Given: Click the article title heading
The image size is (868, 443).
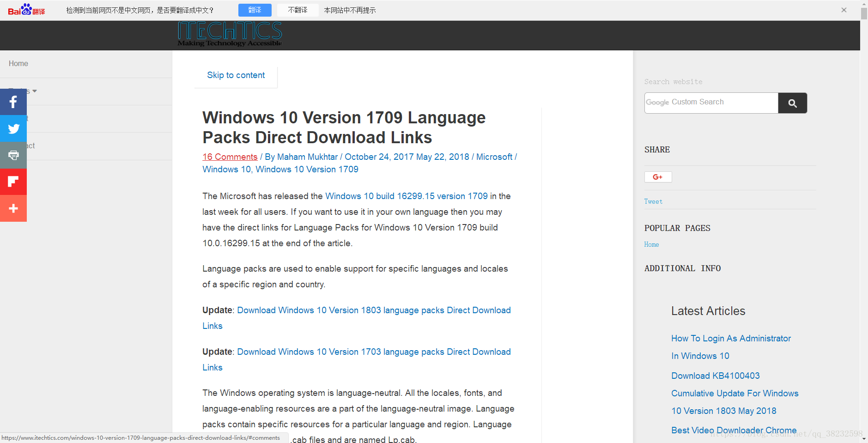Looking at the screenshot, I should click(x=344, y=127).
